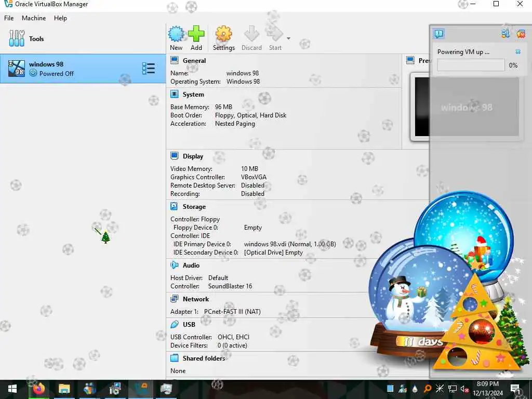The image size is (532, 399).
Task: Click Floppy, Optical, Hard Disk boot order
Action: (250, 115)
